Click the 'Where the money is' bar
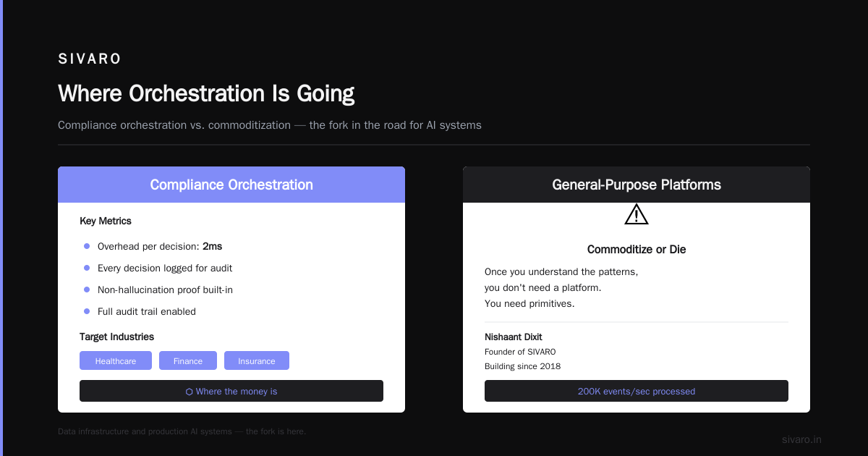 pyautogui.click(x=231, y=391)
